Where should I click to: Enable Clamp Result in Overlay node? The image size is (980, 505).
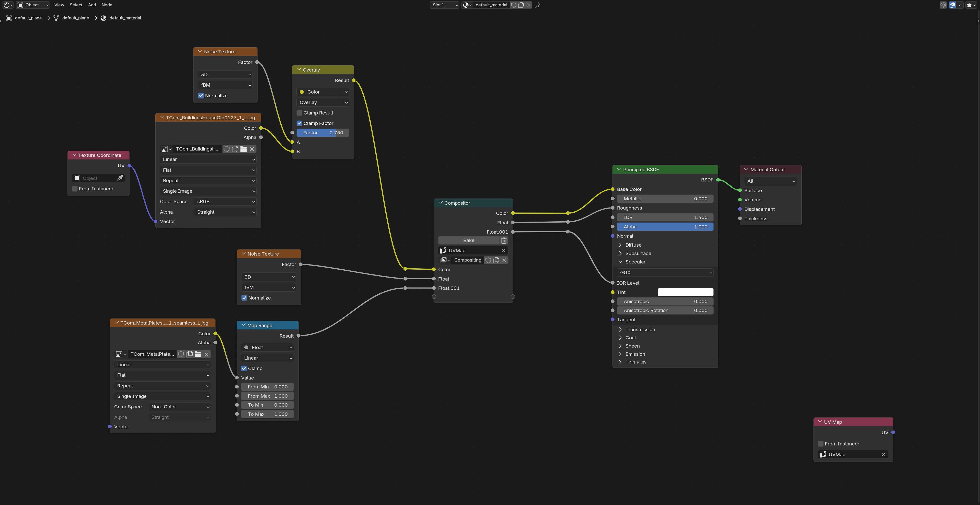pyautogui.click(x=299, y=113)
